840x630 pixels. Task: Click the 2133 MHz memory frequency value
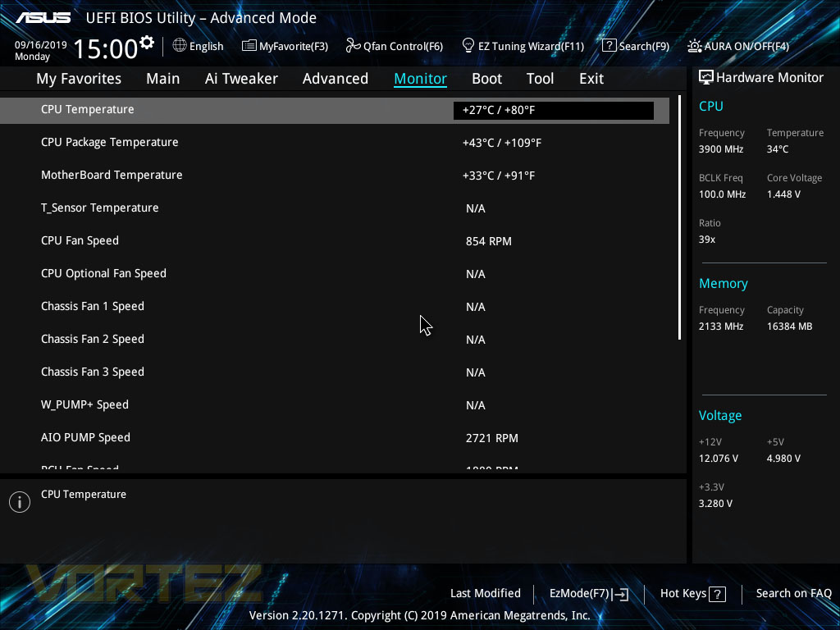coord(720,326)
